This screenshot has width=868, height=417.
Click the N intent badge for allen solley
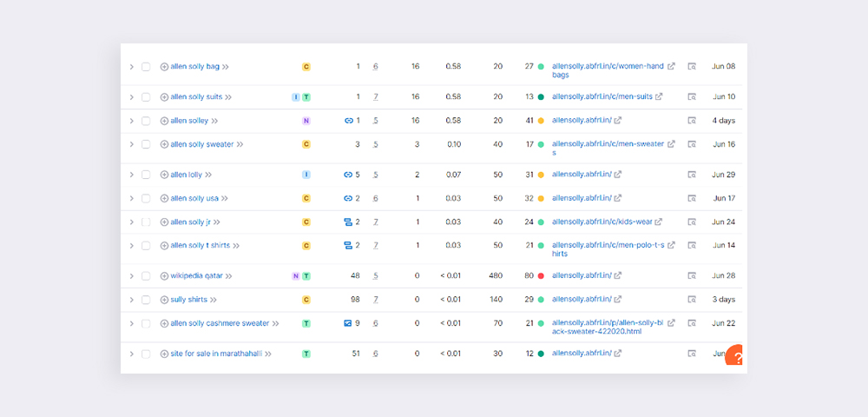click(306, 121)
